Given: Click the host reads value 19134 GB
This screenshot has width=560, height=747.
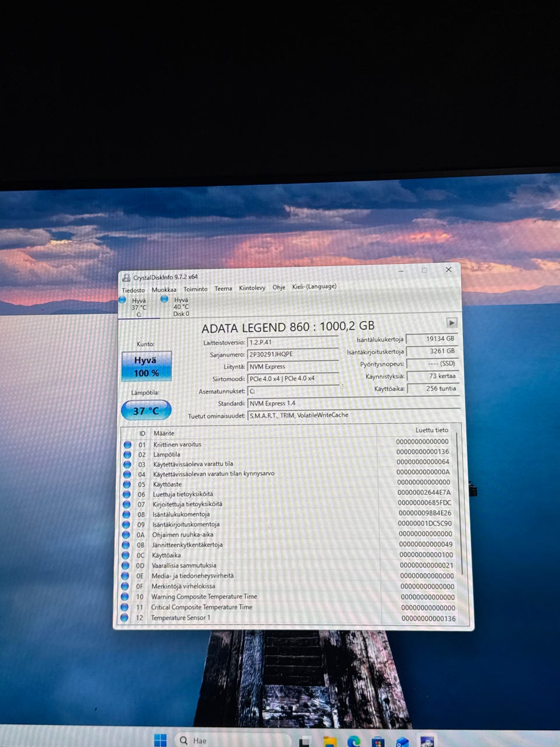Looking at the screenshot, I should tap(432, 339).
